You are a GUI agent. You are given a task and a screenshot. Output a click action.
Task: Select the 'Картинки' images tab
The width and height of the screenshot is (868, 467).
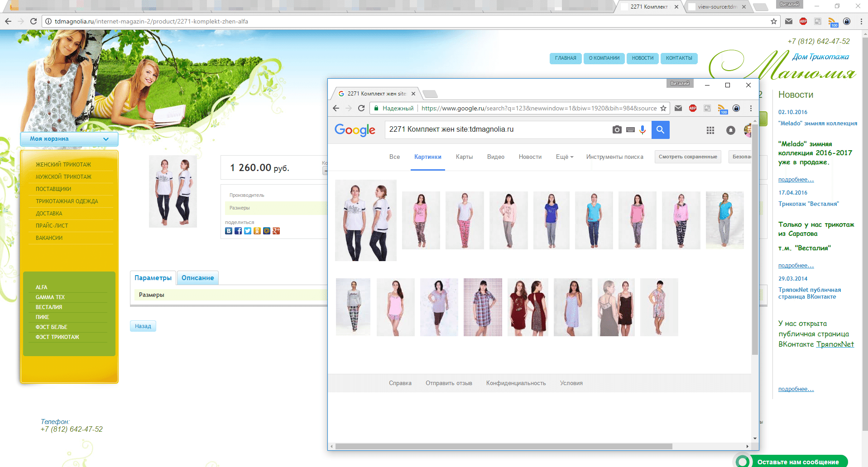427,157
